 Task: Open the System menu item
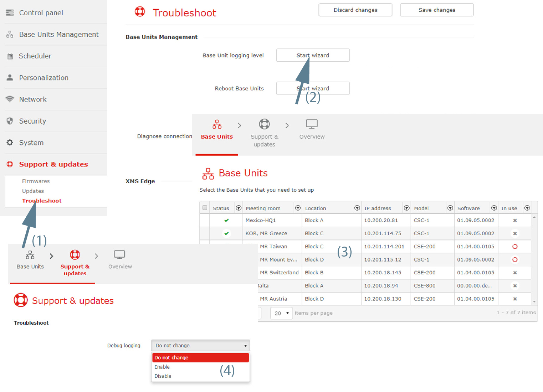tap(31, 143)
